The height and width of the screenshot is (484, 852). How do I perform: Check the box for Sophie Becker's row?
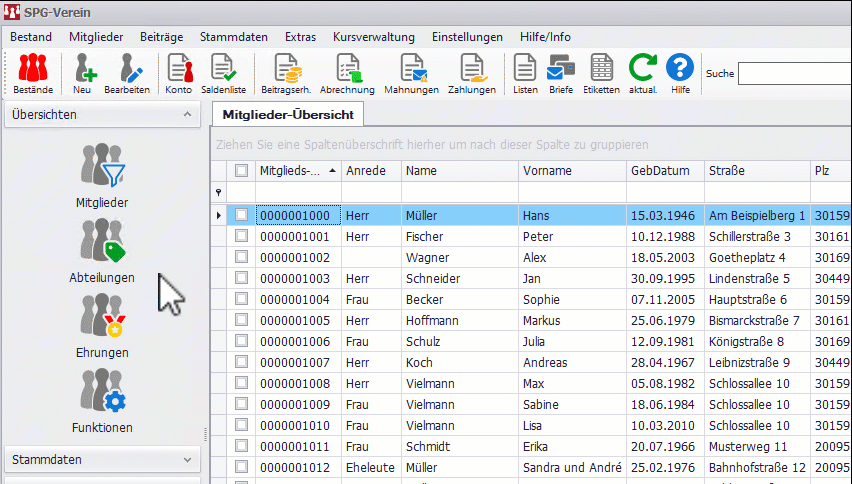241,299
